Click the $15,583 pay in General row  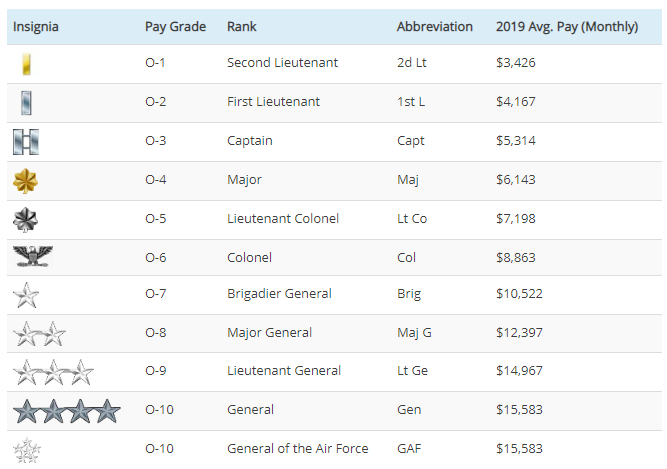click(x=521, y=410)
